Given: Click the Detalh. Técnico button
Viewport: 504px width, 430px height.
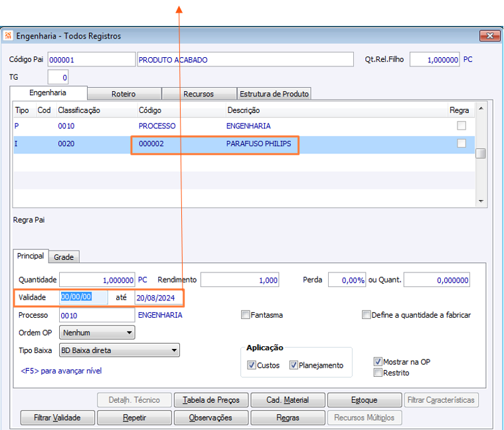Looking at the screenshot, I should tap(134, 400).
